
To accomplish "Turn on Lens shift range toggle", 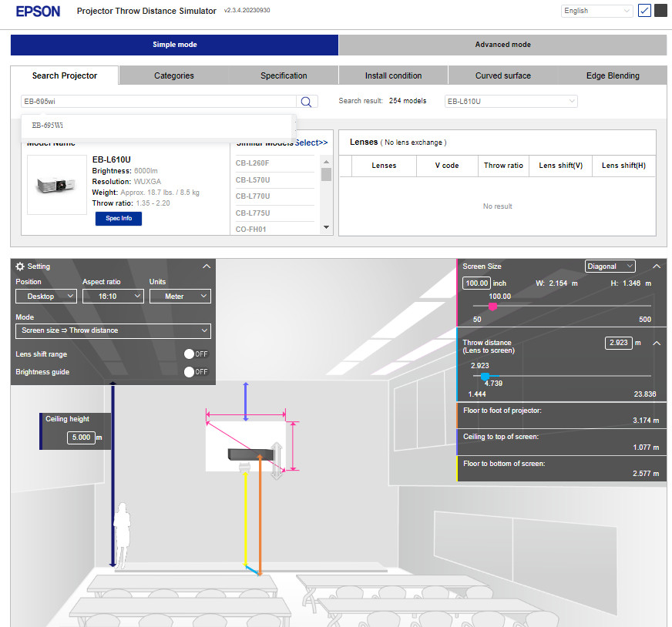I will 196,354.
